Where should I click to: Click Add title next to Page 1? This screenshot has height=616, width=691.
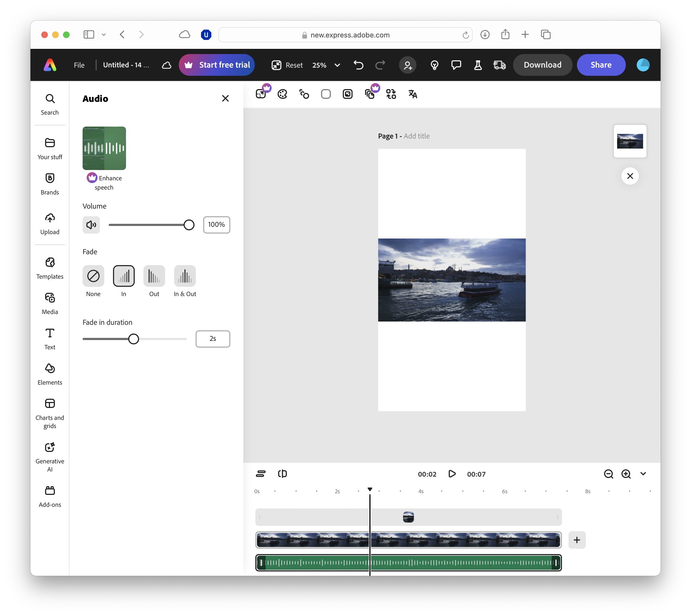pyautogui.click(x=417, y=136)
